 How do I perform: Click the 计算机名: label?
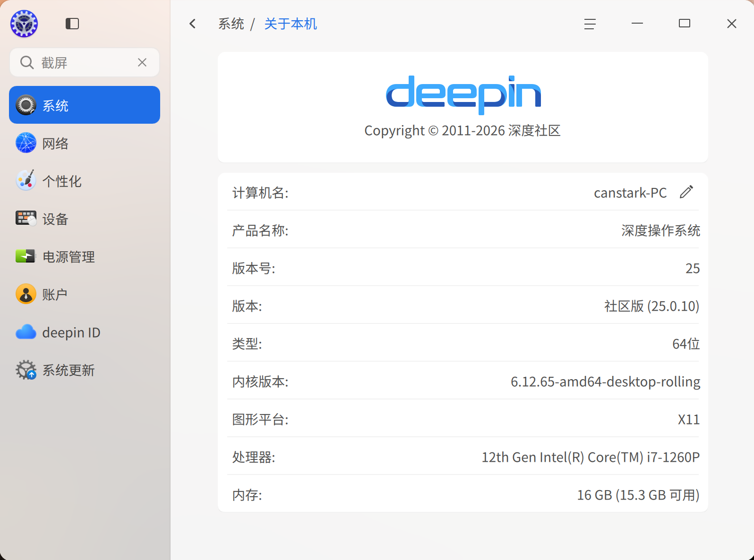pos(260,193)
